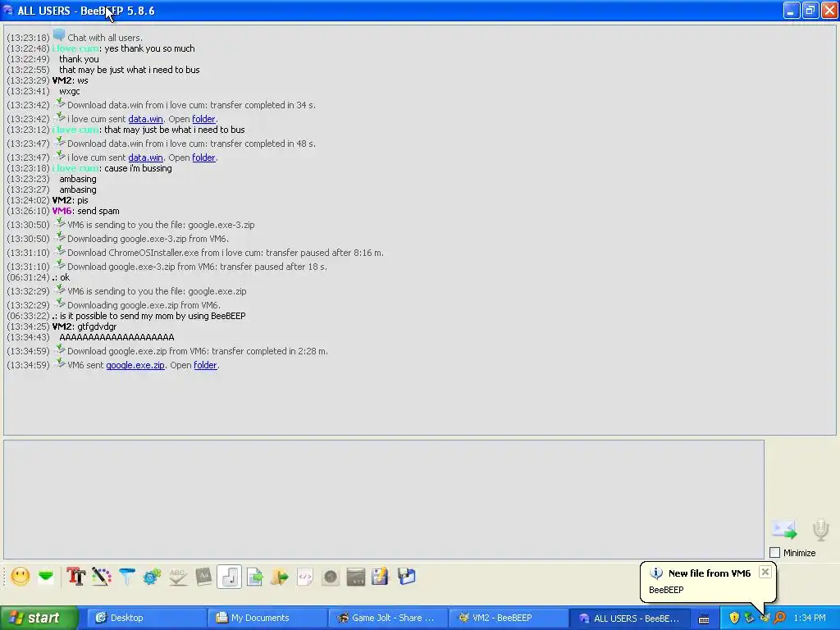Toggle spell checking ABC checkmark icon
Image resolution: width=840 pixels, height=630 pixels.
pos(178,577)
